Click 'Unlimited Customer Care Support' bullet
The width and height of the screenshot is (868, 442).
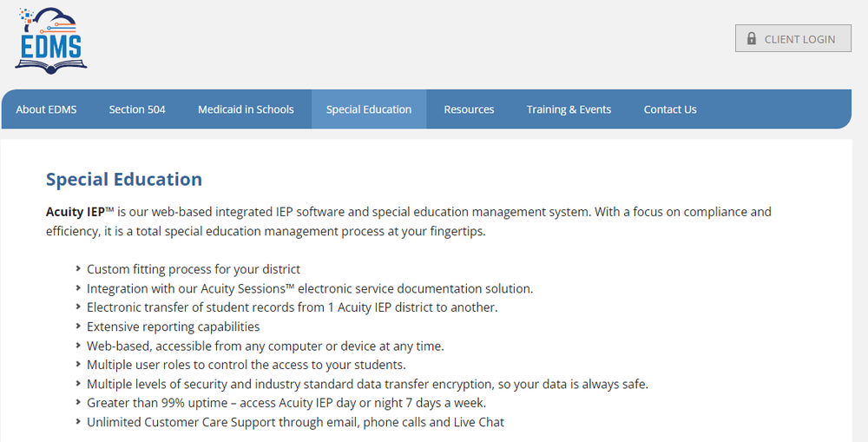pyautogui.click(x=296, y=422)
